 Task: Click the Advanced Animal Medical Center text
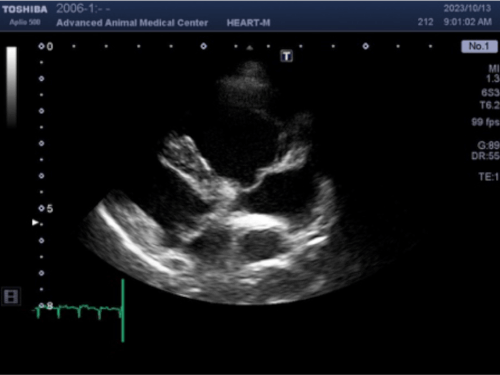click(132, 23)
